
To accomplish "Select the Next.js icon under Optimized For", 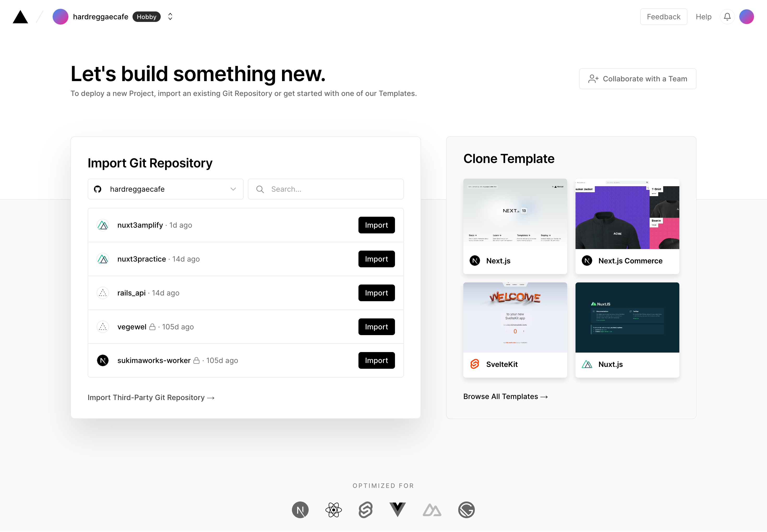I will pos(300,509).
